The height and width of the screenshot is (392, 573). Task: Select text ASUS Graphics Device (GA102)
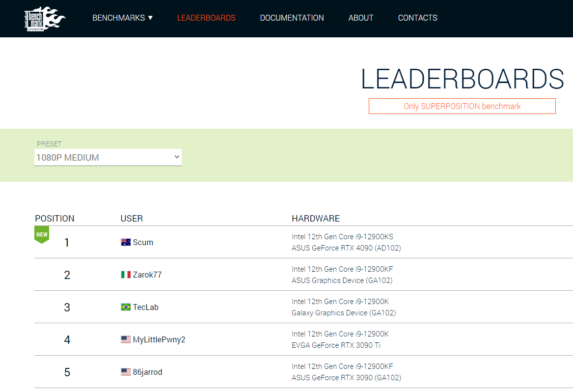342,280
